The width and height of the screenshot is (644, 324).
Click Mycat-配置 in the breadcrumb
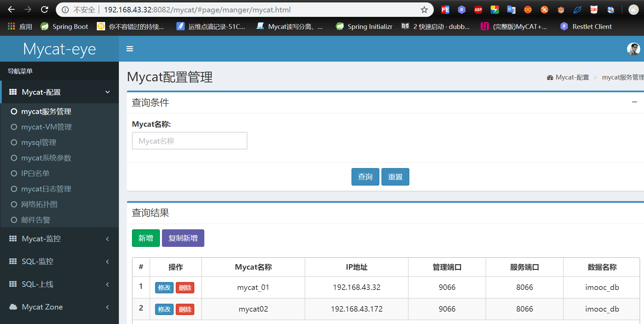572,77
